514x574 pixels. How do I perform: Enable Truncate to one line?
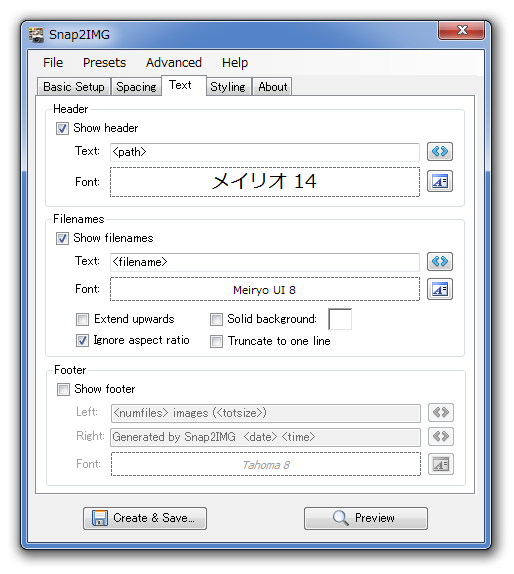click(216, 341)
